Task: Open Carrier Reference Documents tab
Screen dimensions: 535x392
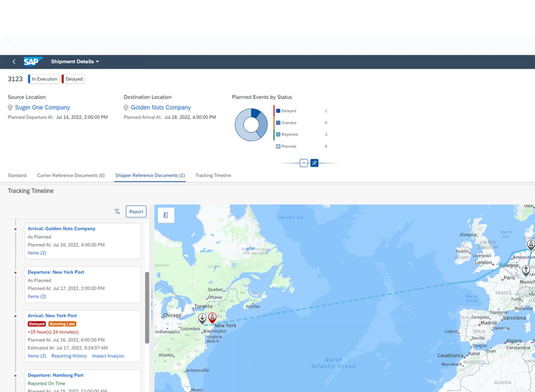Action: point(71,175)
